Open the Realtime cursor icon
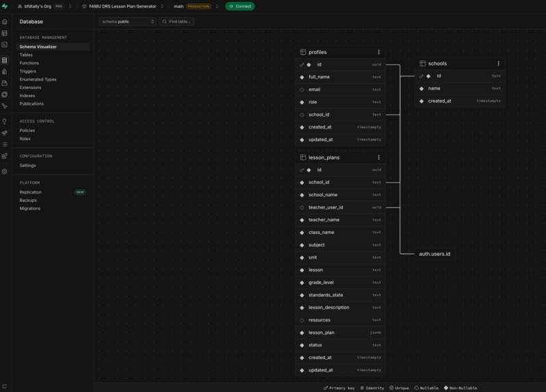This screenshot has height=392, width=546. pos(5,106)
